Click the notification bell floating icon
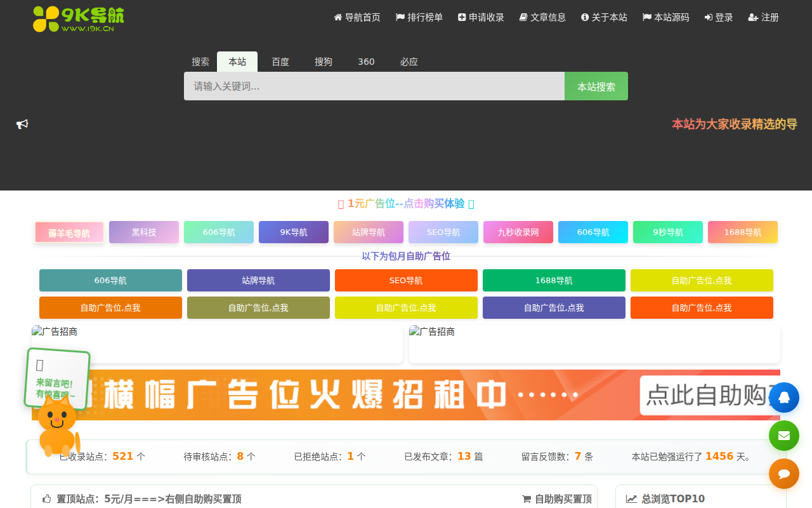The image size is (812, 508). coord(784,398)
